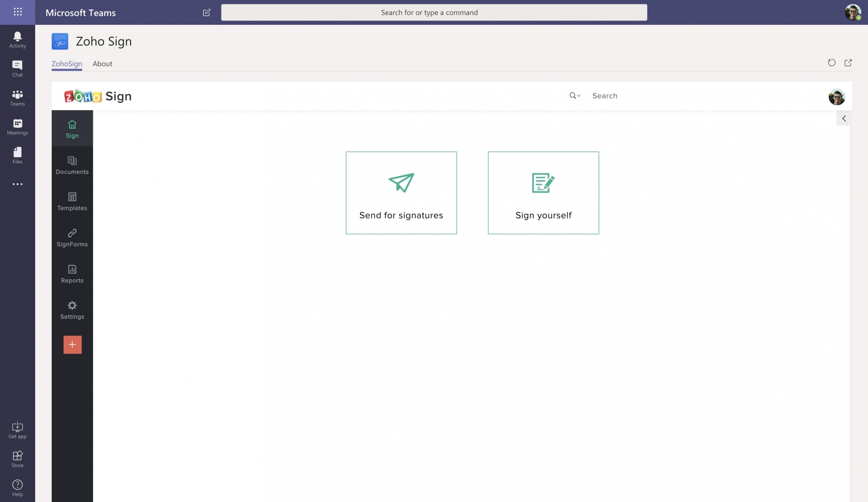Open Templates in Zoho Sign sidebar
868x502 pixels.
tap(72, 201)
